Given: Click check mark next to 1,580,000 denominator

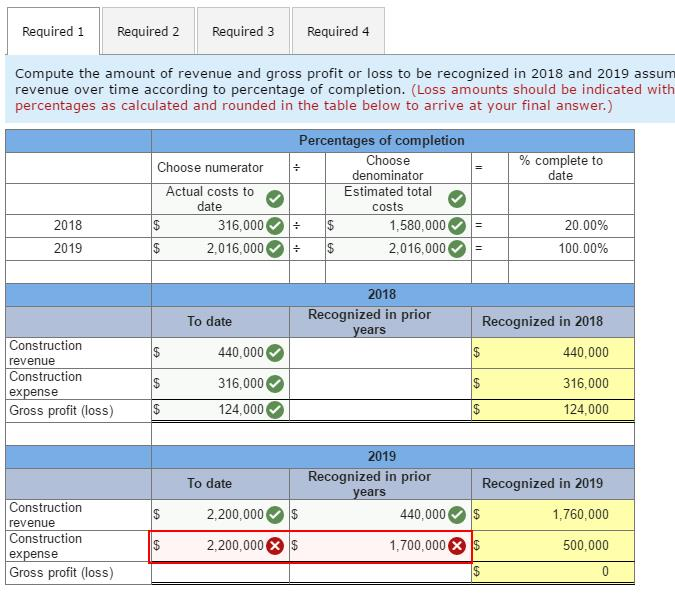Looking at the screenshot, I should 457,226.
